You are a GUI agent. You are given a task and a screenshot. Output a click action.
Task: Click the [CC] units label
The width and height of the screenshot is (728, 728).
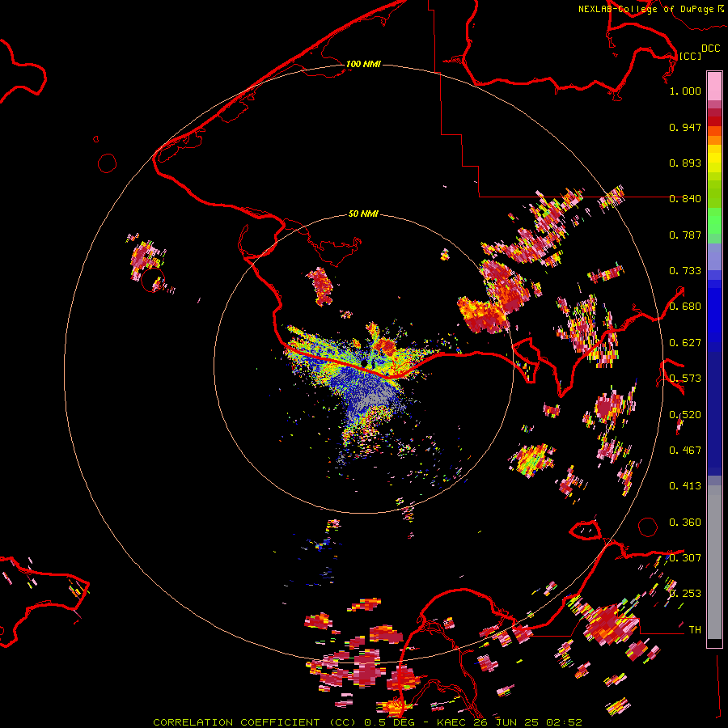pyautogui.click(x=690, y=56)
